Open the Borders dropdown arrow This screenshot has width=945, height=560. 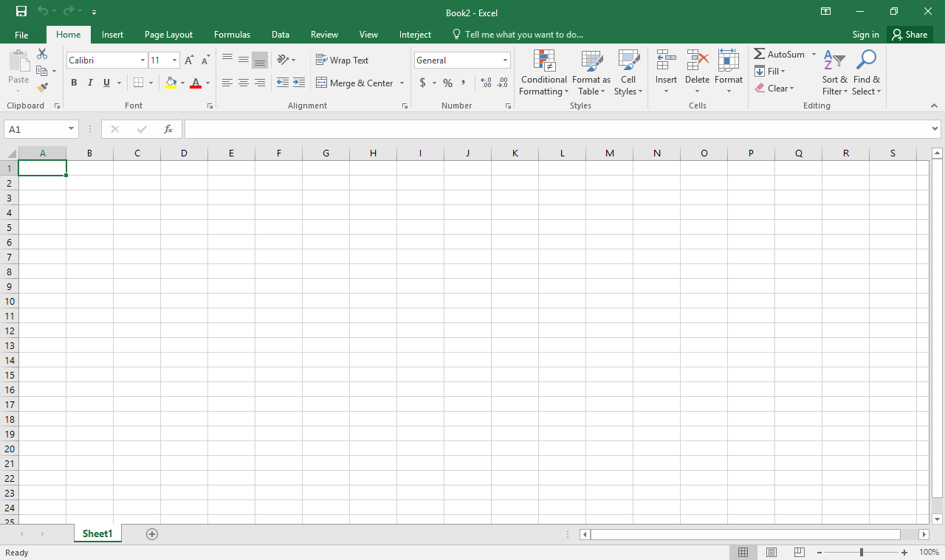151,83
